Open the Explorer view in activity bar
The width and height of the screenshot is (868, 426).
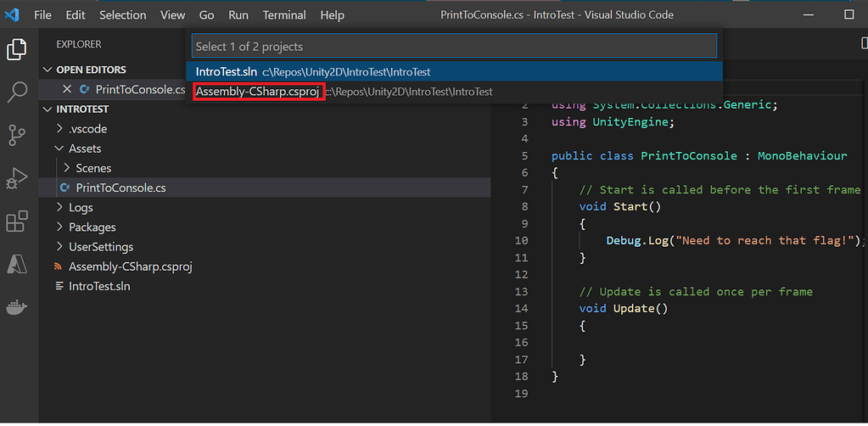point(17,50)
